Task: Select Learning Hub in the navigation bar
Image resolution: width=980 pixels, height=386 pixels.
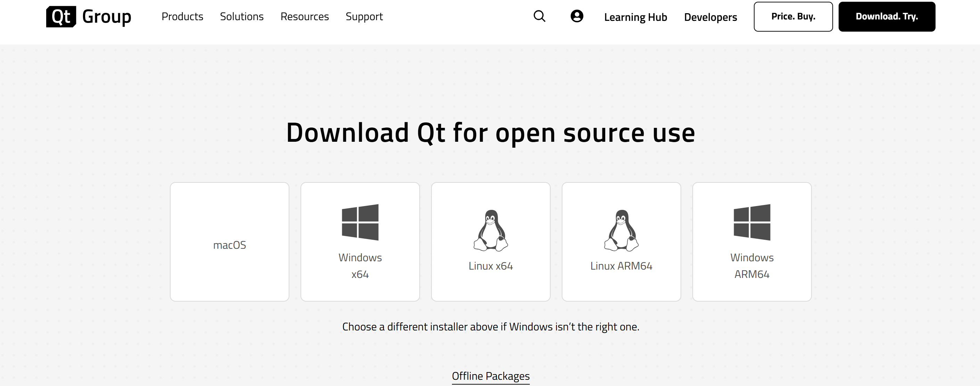Action: tap(635, 17)
